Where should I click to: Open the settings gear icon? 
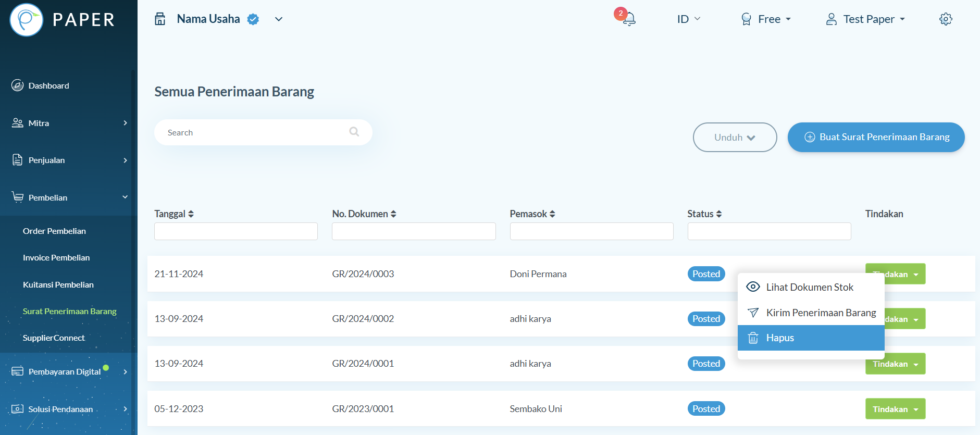coord(946,19)
